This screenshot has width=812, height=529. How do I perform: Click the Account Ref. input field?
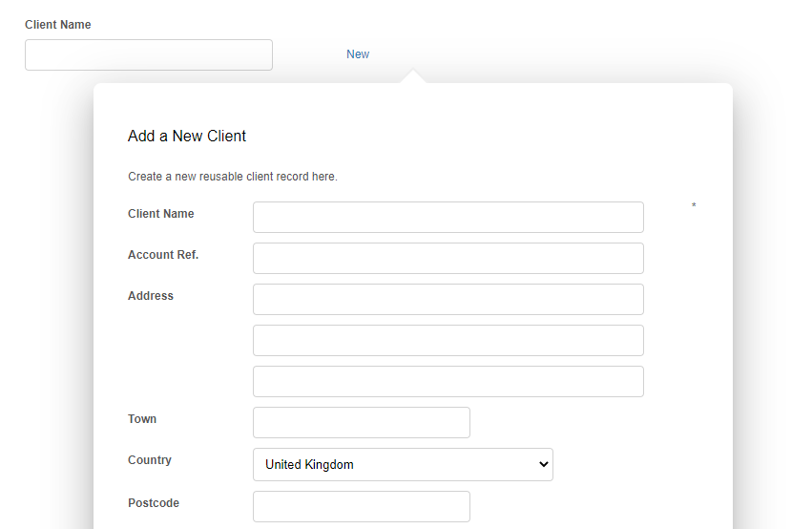point(448,258)
